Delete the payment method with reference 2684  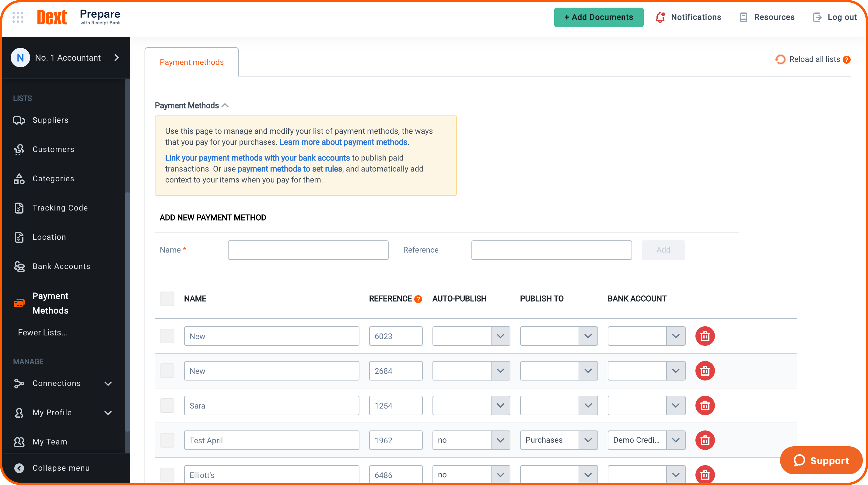(705, 371)
